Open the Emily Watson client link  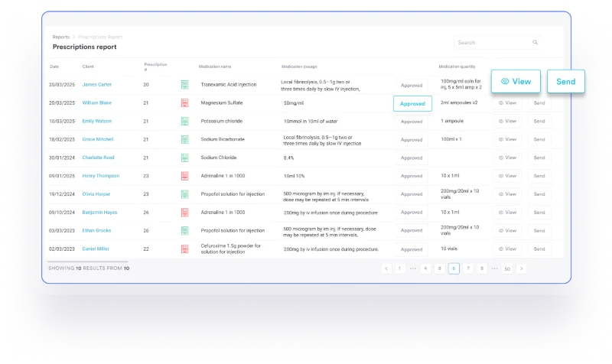[x=97, y=122]
